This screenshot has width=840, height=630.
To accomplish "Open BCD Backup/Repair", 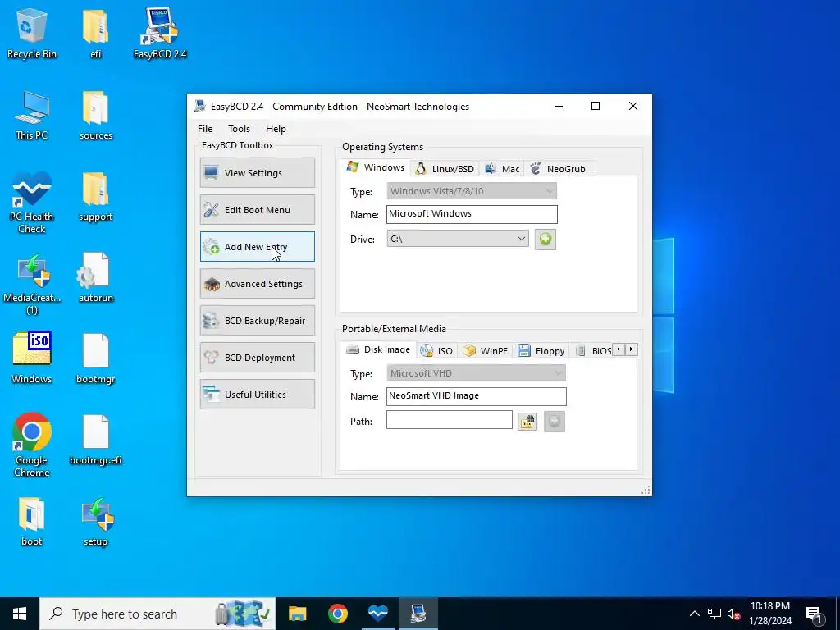I will (257, 321).
